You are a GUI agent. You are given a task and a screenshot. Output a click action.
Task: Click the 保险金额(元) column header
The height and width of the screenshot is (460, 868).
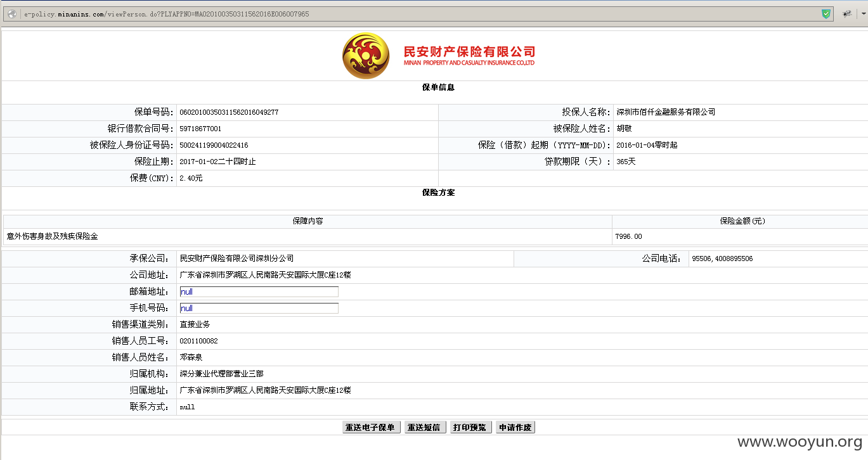coord(742,221)
